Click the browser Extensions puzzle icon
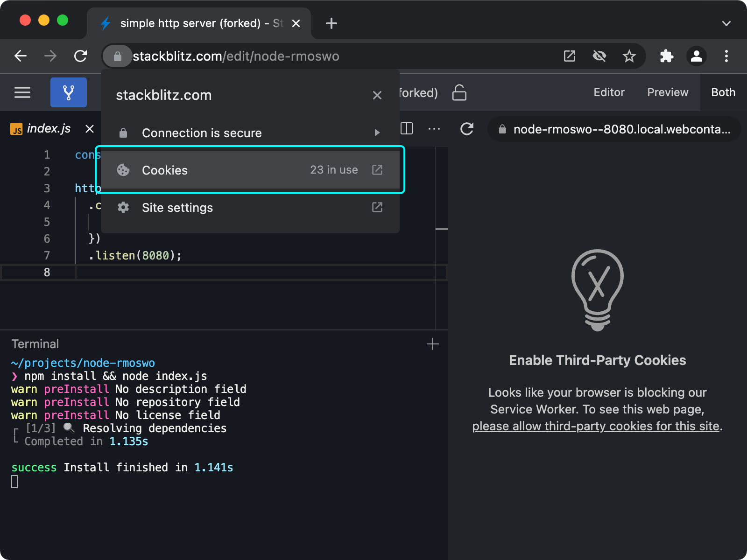 coord(666,56)
